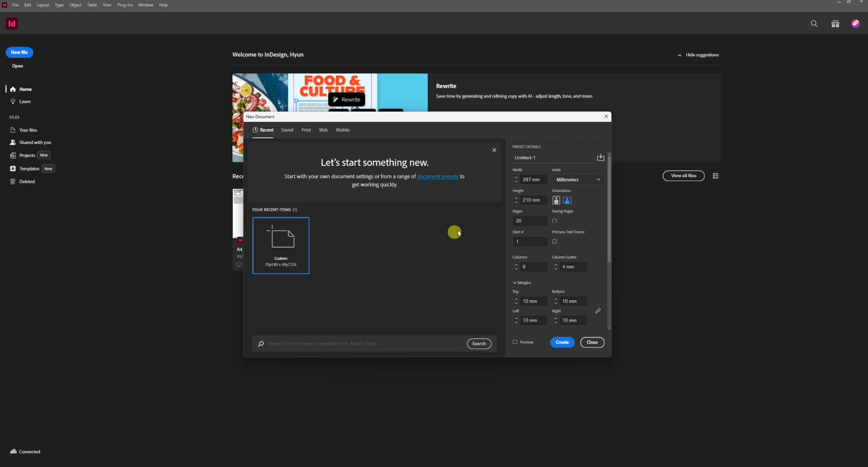Enable the Primary Text Frame checkbox
The height and width of the screenshot is (467, 868).
[555, 242]
